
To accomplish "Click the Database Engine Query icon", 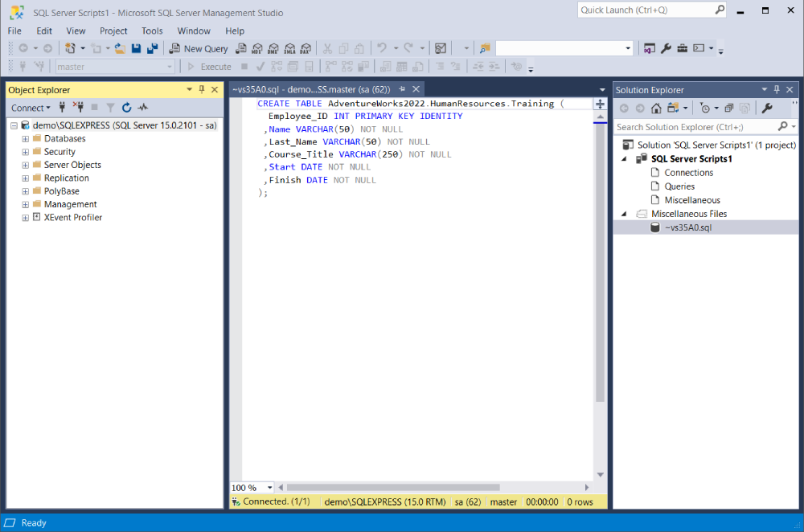I will (240, 49).
